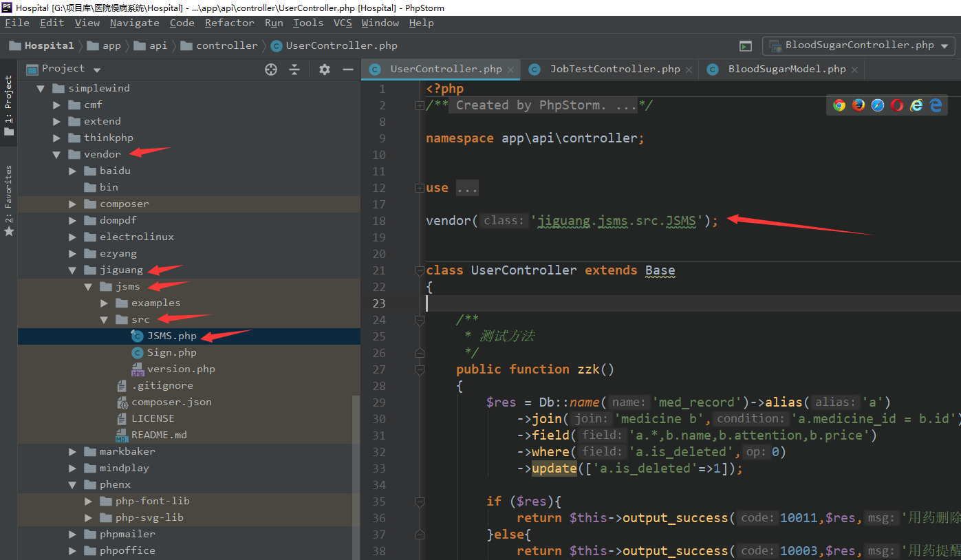Open in Firefox browser icon
This screenshot has width=961, height=560.
pyautogui.click(x=859, y=105)
